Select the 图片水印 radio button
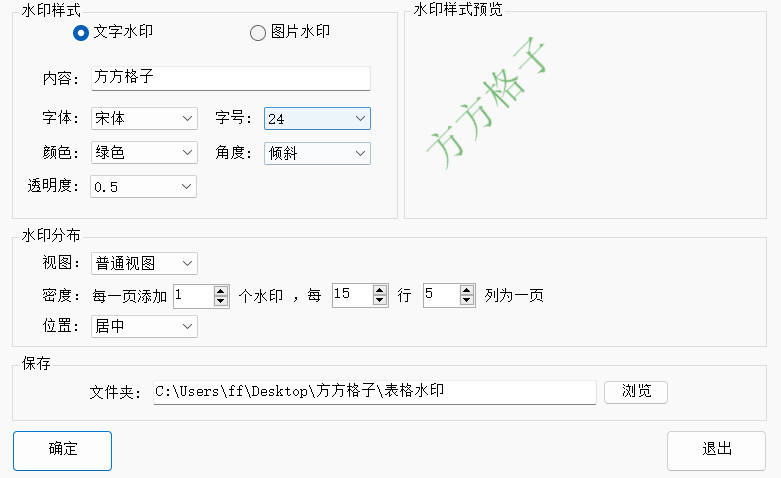This screenshot has height=478, width=781. [x=258, y=32]
